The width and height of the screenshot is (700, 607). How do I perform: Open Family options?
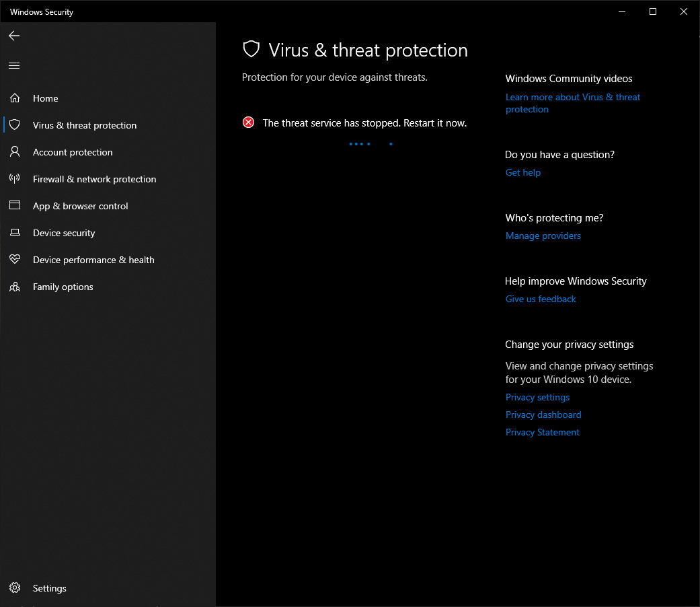pos(108,287)
